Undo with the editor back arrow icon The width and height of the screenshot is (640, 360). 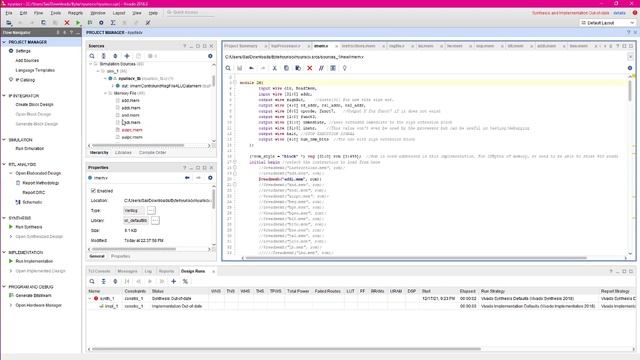tap(251, 68)
